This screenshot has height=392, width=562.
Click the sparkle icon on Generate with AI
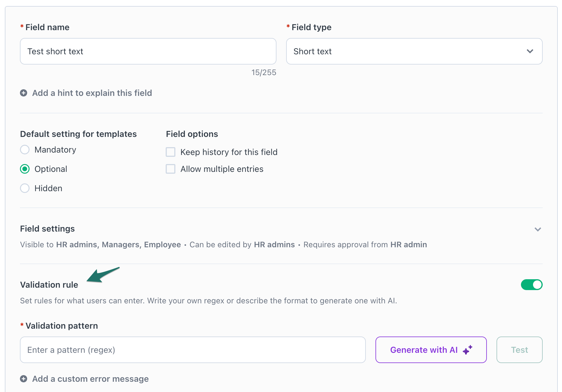coord(467,350)
